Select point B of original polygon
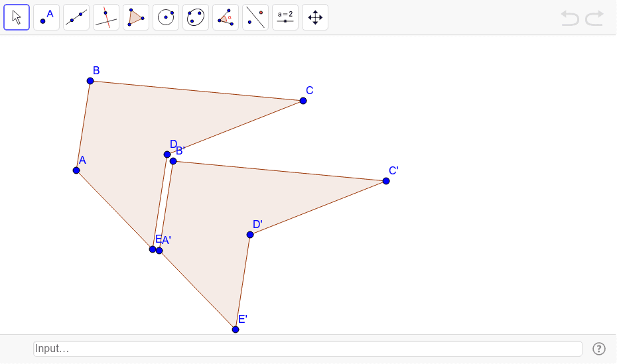This screenshot has width=617, height=364. (x=90, y=81)
